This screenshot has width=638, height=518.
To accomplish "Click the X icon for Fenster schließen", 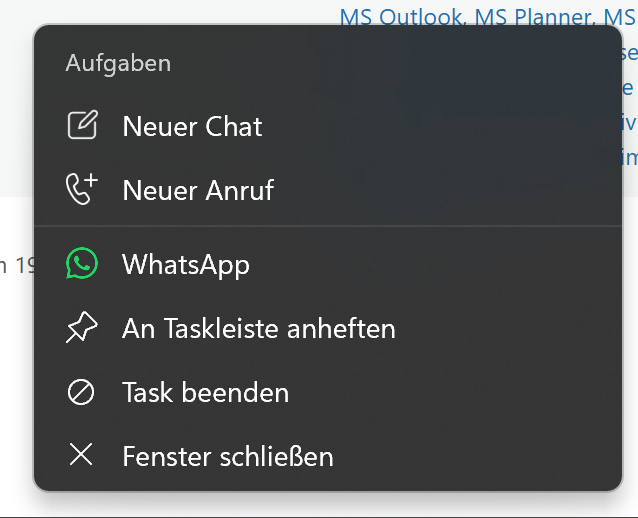I will coord(81,456).
